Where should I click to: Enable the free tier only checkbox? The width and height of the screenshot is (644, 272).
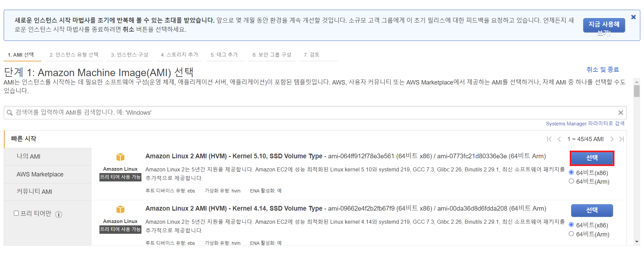click(16, 213)
